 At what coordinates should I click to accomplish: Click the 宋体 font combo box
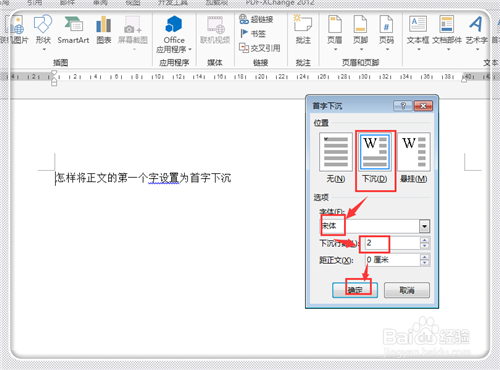click(375, 226)
